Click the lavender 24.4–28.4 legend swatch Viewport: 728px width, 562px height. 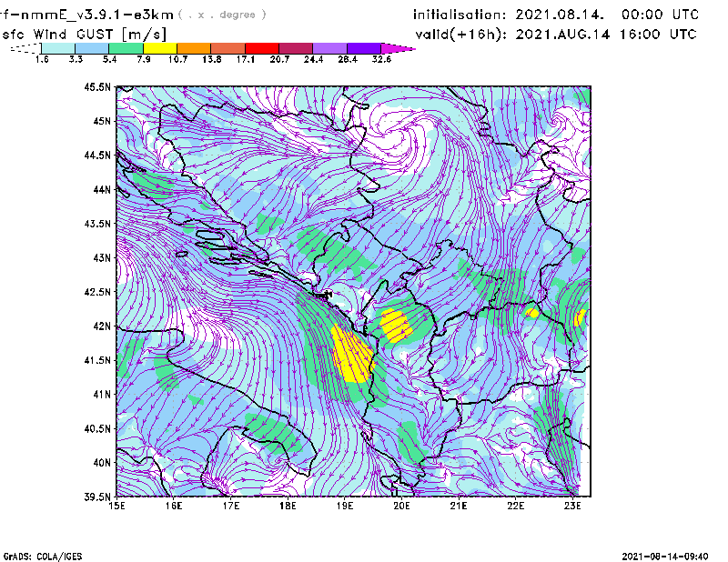click(x=329, y=48)
